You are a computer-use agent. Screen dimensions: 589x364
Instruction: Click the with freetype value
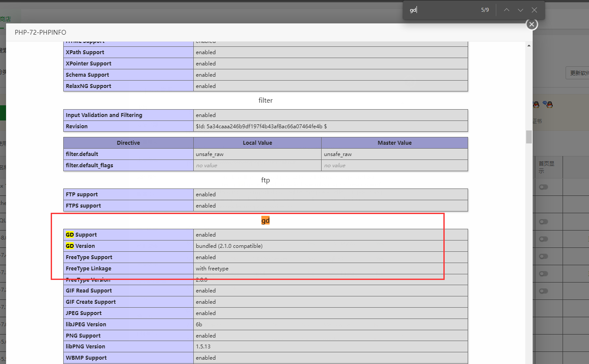click(x=212, y=268)
